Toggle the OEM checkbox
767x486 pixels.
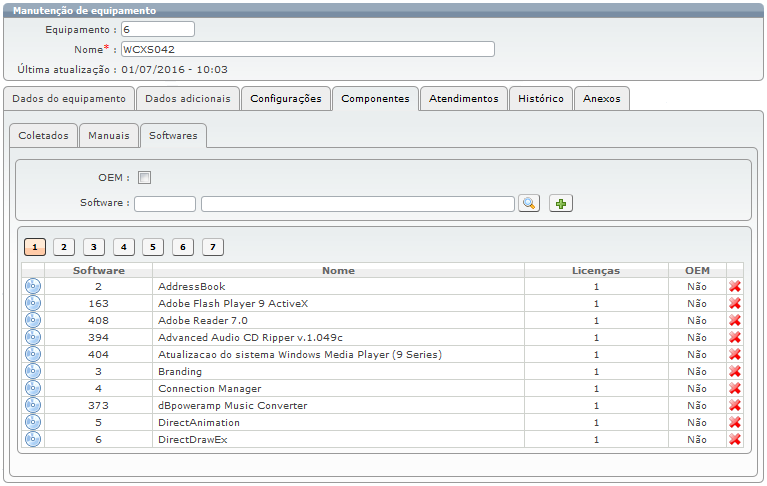[144, 178]
